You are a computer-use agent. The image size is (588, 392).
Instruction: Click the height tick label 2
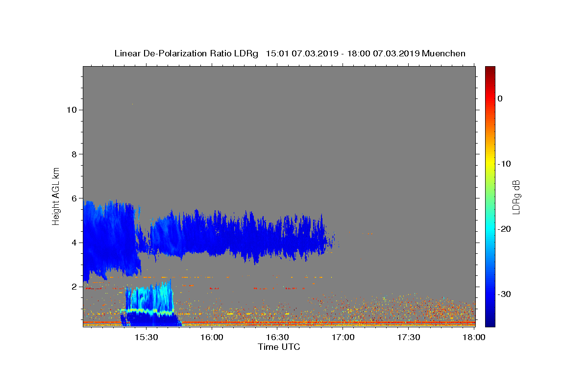tap(74, 287)
